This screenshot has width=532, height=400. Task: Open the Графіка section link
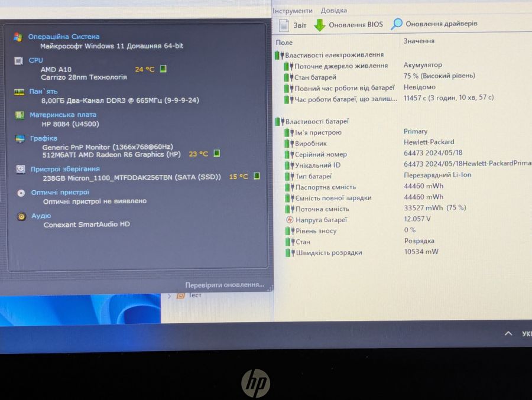tap(43, 138)
